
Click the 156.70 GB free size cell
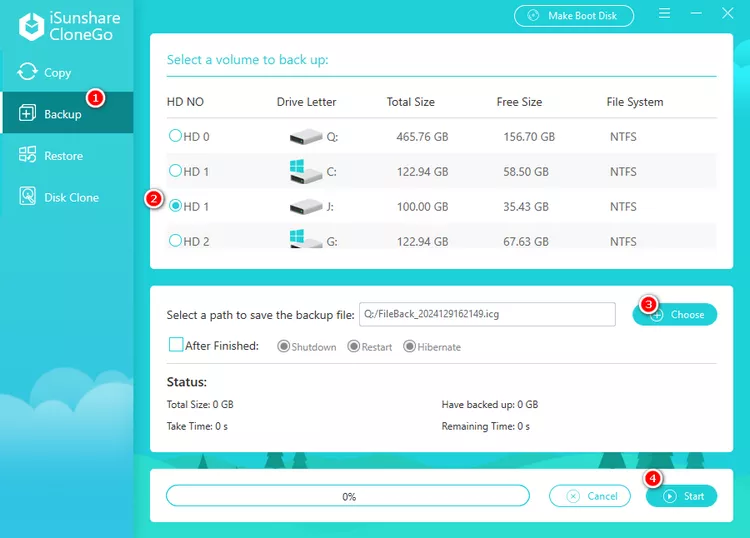529,137
